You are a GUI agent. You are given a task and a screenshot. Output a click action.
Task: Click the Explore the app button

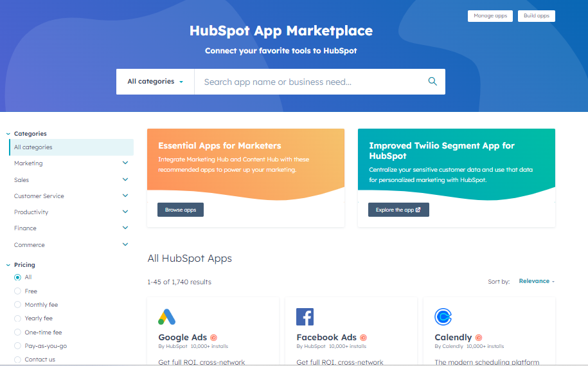click(x=398, y=210)
